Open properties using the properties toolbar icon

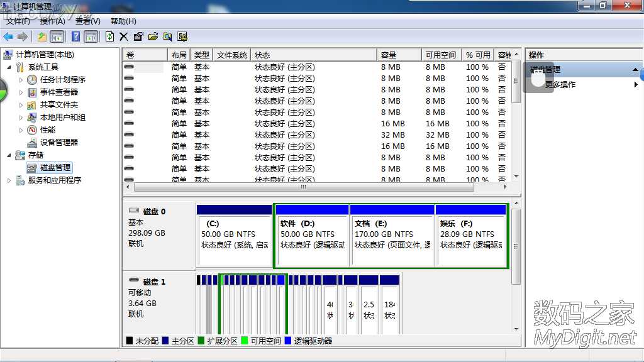[x=139, y=36]
